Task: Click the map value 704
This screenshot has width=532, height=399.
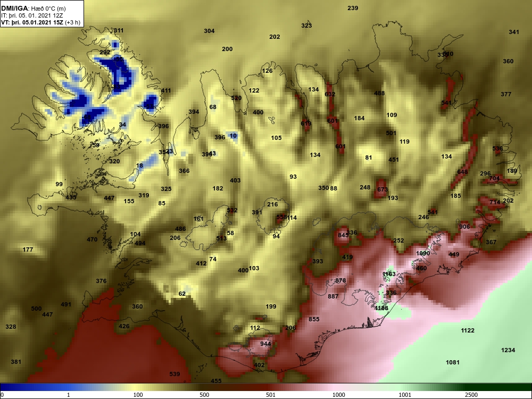Action: click(495, 178)
